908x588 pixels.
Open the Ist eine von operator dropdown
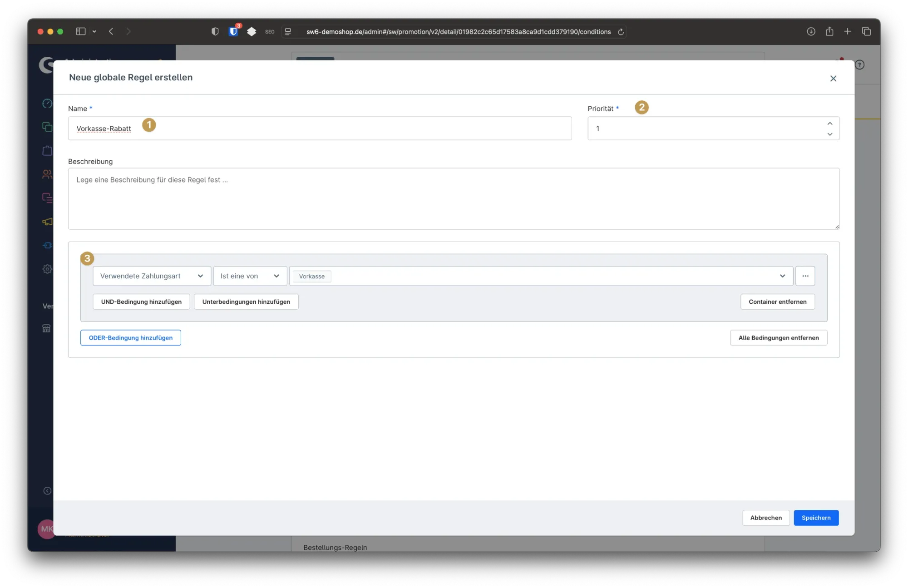tap(250, 276)
